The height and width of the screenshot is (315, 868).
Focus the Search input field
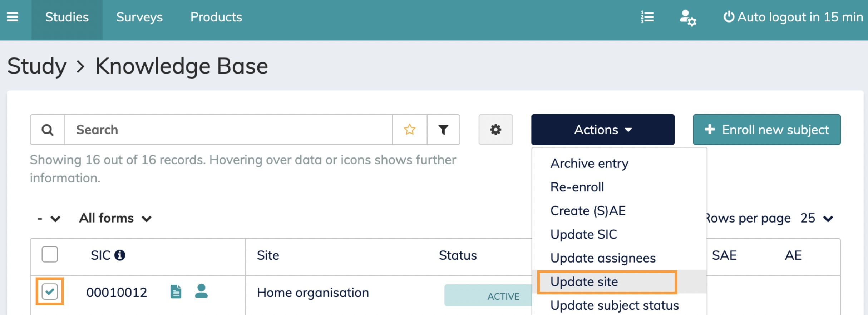tap(229, 130)
